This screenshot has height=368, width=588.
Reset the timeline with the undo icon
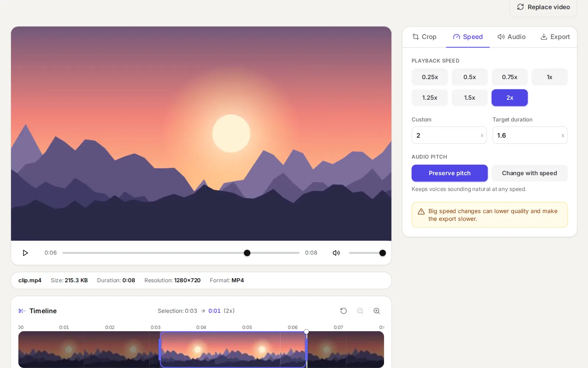point(344,311)
